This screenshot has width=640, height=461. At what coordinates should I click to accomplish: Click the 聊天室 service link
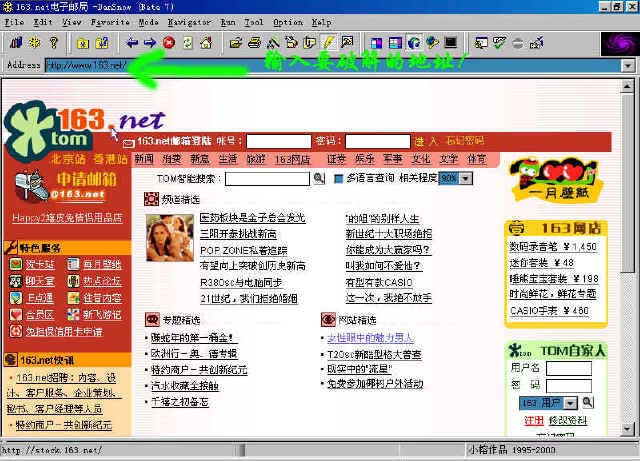[x=40, y=281]
